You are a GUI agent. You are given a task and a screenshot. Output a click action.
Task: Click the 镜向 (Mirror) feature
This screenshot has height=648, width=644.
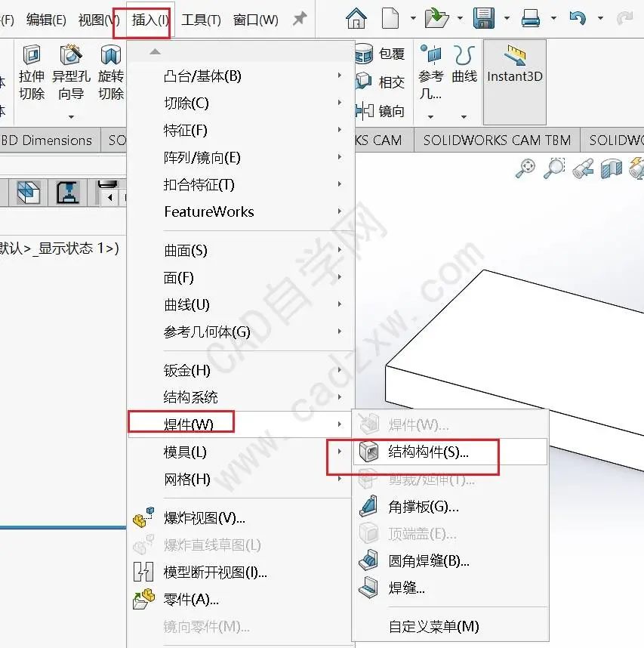coord(380,111)
